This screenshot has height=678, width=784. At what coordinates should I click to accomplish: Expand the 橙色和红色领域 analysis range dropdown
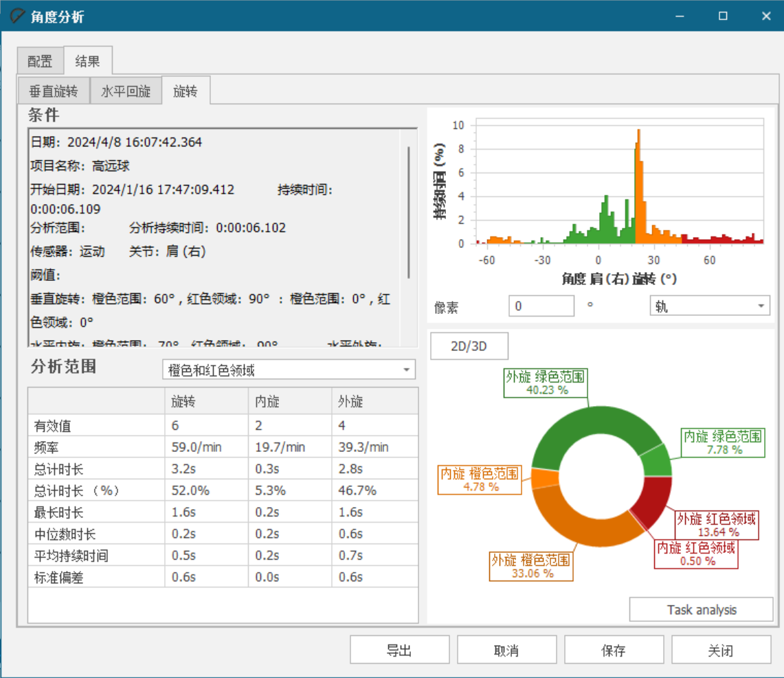pyautogui.click(x=289, y=370)
